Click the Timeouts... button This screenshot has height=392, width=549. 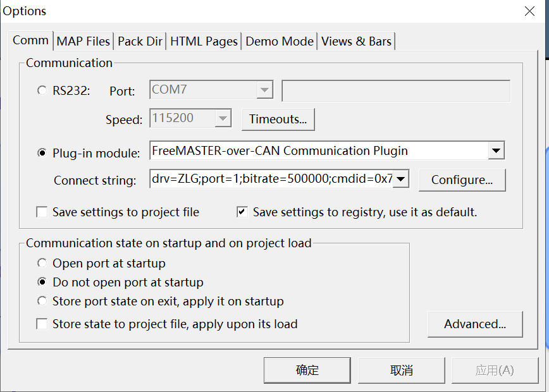point(278,119)
